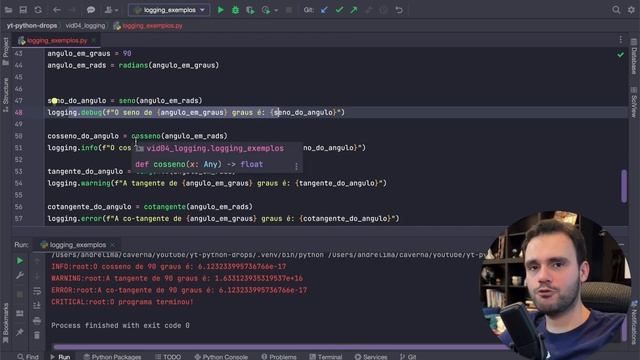
Task: Rerun program with Run panel play icon
Action: tap(20, 260)
